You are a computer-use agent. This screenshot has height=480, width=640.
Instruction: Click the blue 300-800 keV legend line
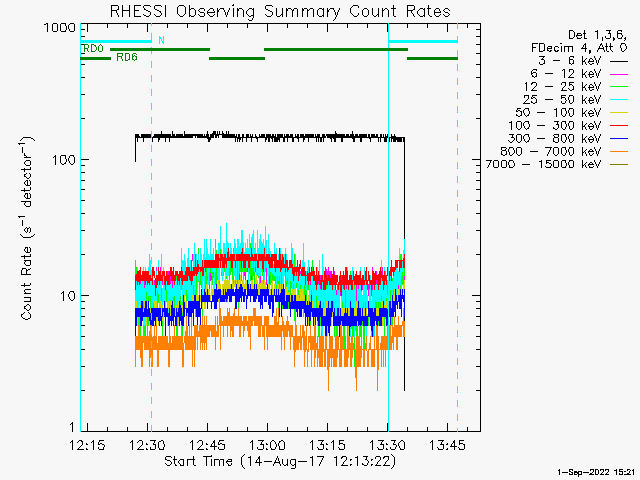tap(619, 139)
